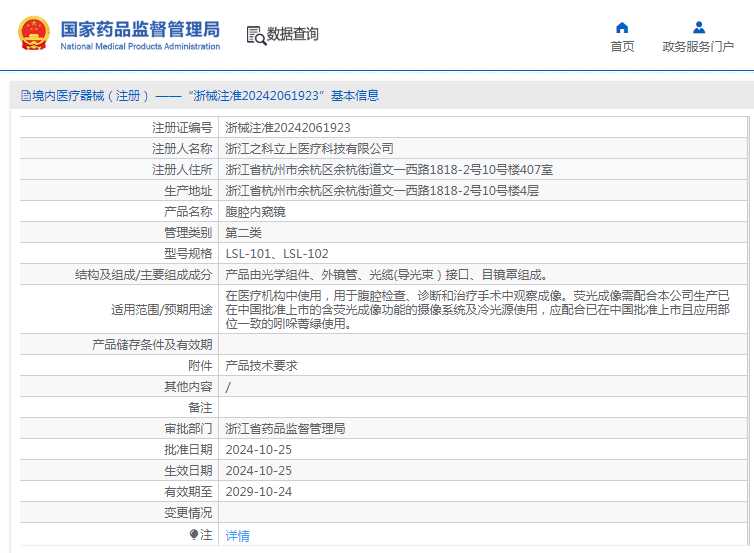Viewport: 754px width, 553px height.
Task: Select 生效日期 value 2024-10-25
Action: coord(259,471)
